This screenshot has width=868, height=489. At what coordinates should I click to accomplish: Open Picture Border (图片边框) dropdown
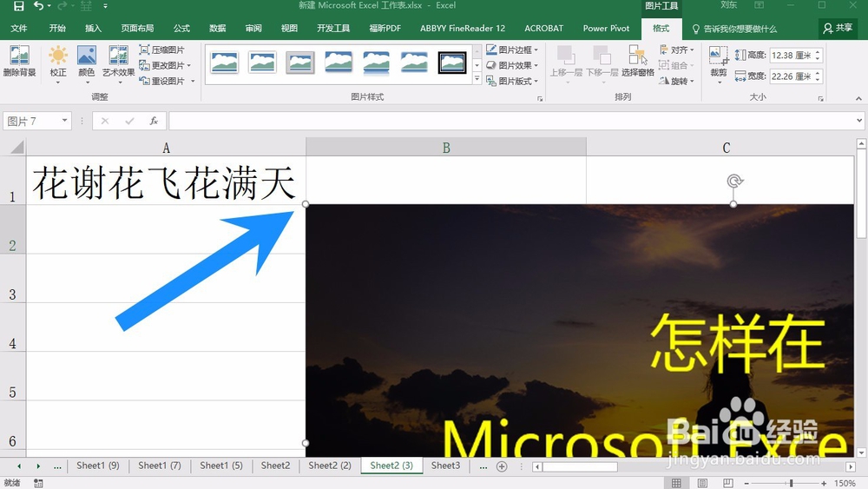[512, 50]
